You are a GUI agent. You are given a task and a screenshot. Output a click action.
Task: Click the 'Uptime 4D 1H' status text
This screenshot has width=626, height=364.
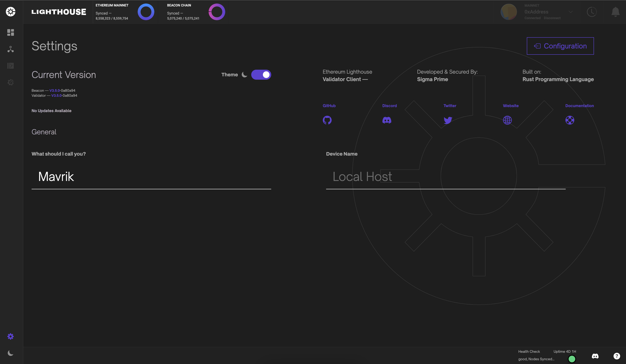click(x=565, y=352)
